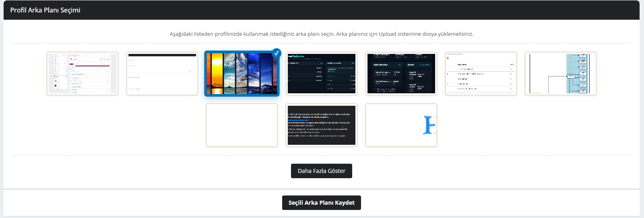Select the blank white background thumbnail

[242, 125]
